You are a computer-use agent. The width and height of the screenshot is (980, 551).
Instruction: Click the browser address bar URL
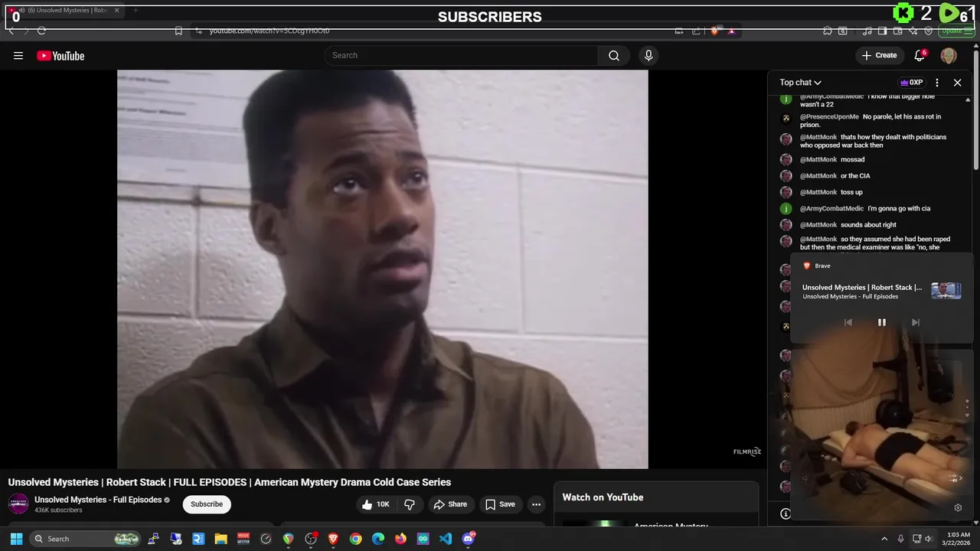pos(269,31)
